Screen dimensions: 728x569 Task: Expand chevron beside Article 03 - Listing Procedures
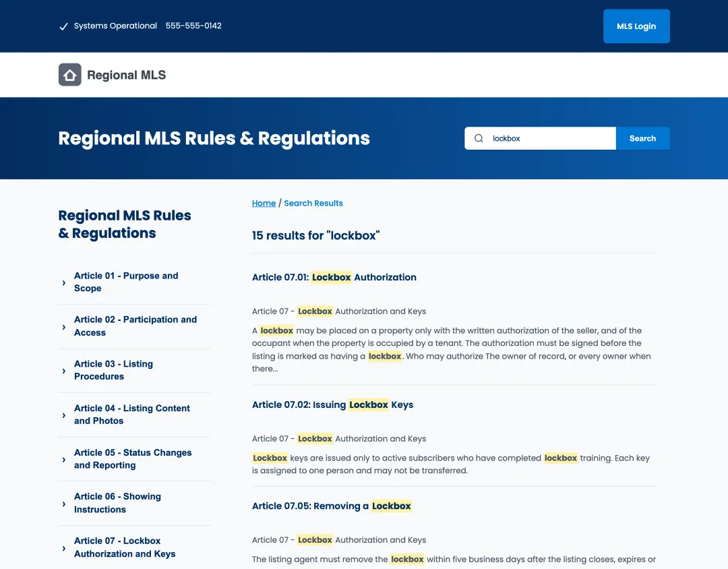[x=64, y=371]
